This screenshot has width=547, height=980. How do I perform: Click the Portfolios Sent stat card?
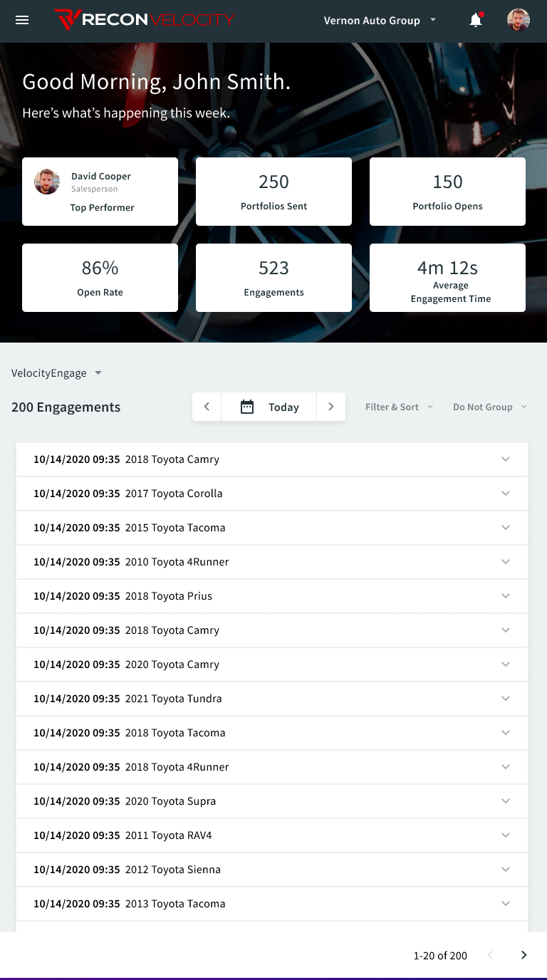[273, 192]
